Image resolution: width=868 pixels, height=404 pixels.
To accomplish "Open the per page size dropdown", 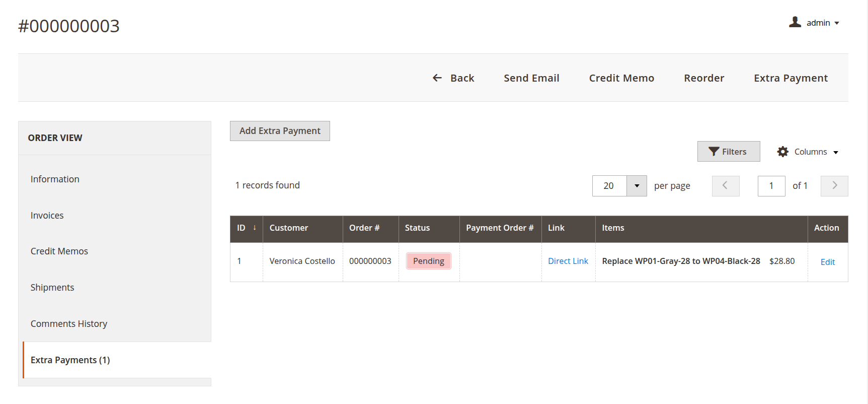I will [x=637, y=186].
